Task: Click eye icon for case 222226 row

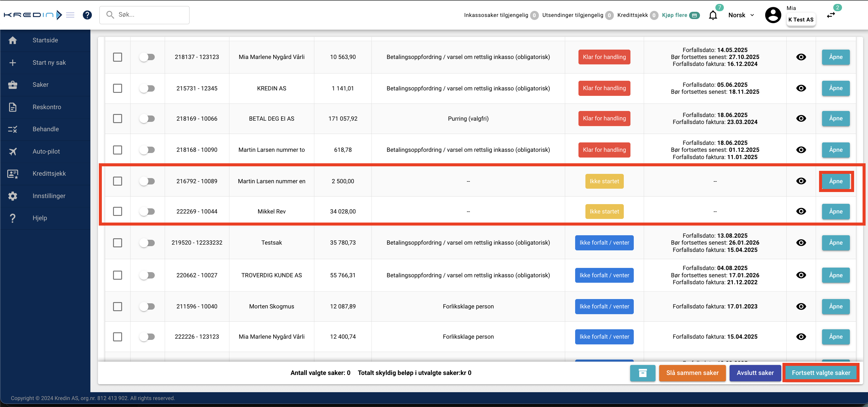Action: [801, 337]
